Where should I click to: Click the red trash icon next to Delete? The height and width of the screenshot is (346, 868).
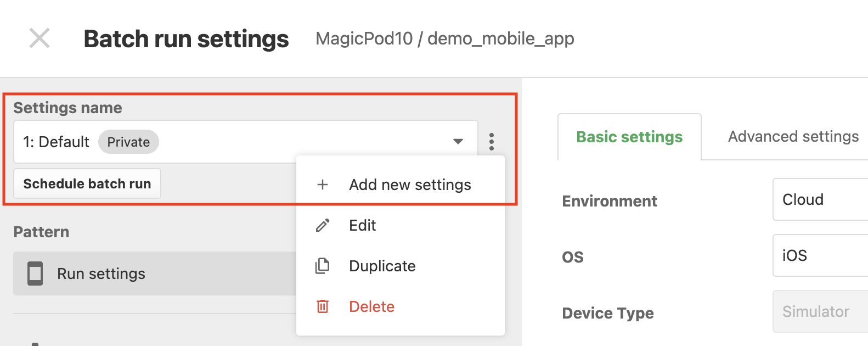coord(323,306)
